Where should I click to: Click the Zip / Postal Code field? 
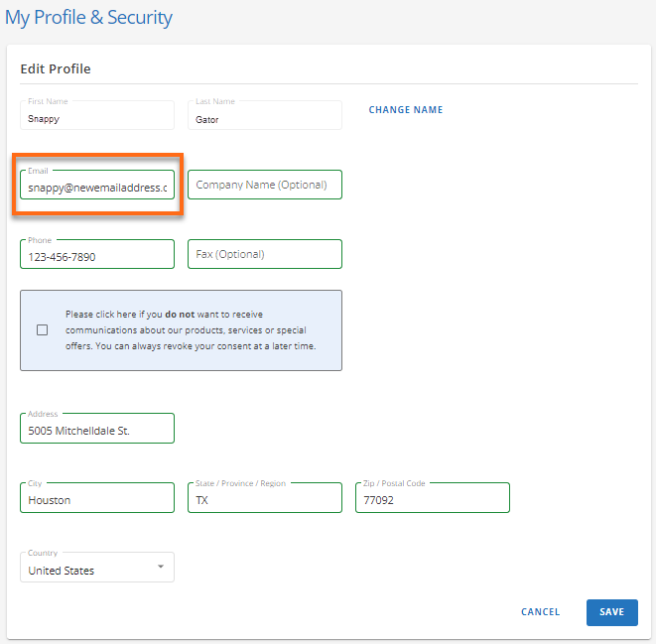(x=432, y=499)
